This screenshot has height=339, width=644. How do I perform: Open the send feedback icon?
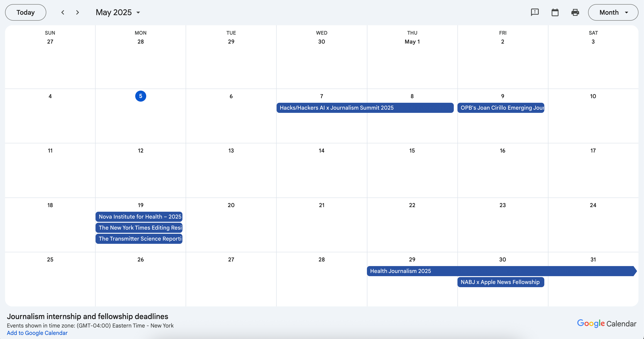(535, 12)
